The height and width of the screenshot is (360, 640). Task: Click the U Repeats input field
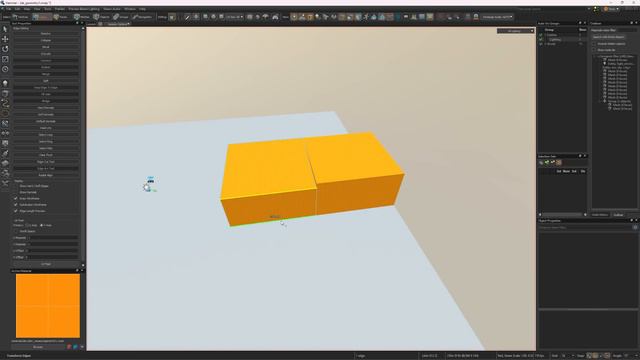coord(52,238)
